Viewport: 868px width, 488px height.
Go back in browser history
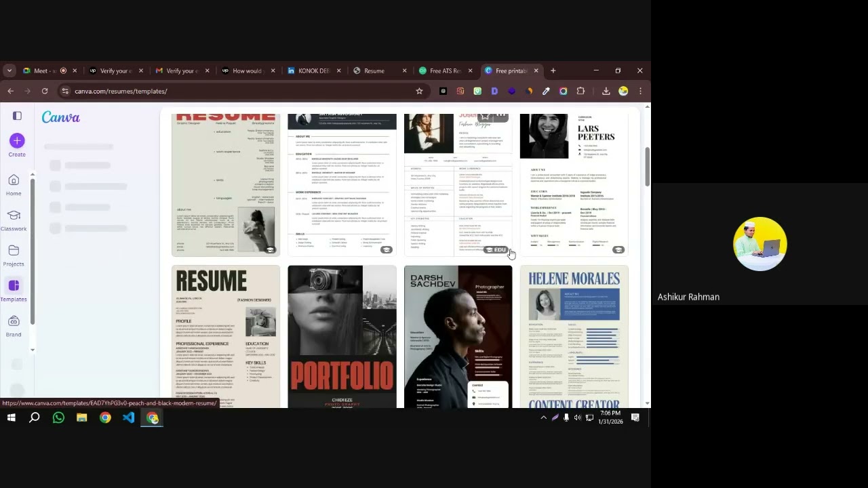[10, 91]
